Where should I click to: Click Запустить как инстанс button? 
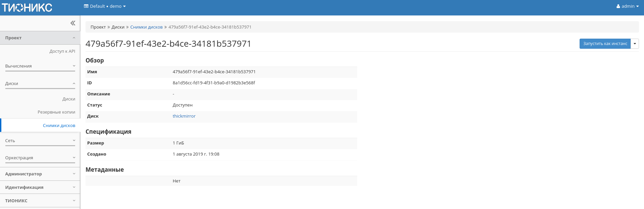click(605, 44)
